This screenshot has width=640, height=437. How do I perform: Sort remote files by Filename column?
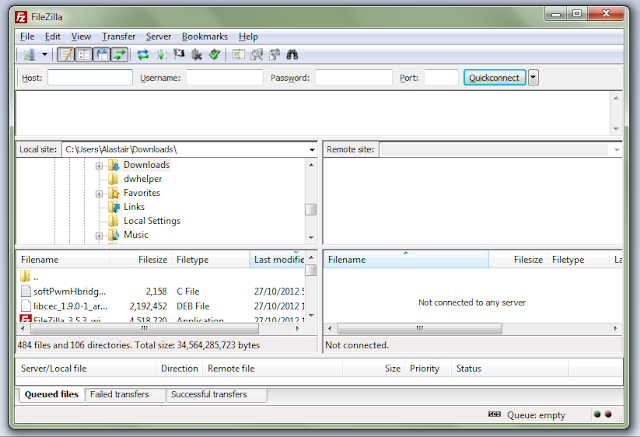[x=406, y=260]
